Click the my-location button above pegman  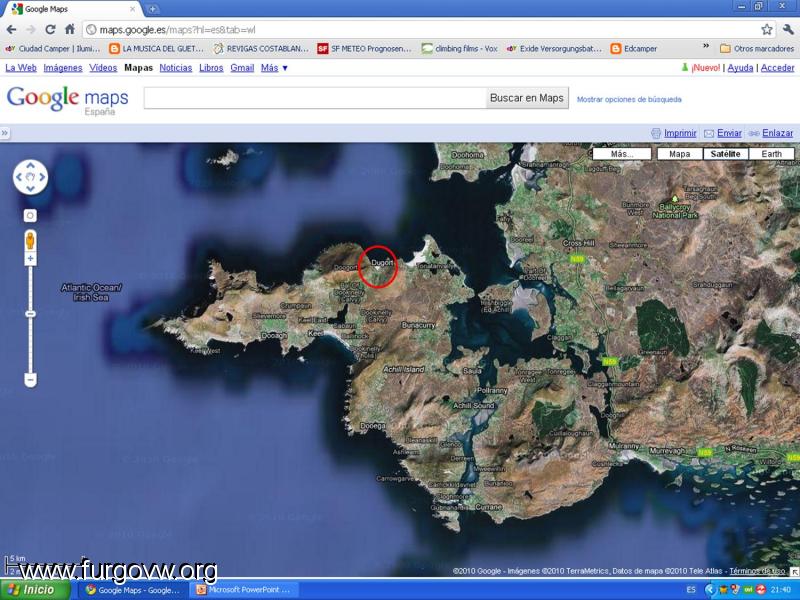(x=30, y=216)
